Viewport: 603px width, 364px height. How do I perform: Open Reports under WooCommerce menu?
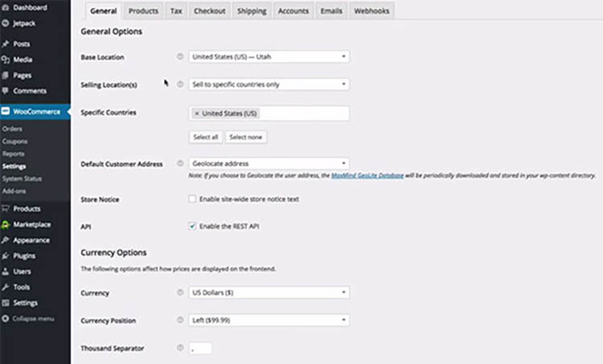click(x=14, y=153)
